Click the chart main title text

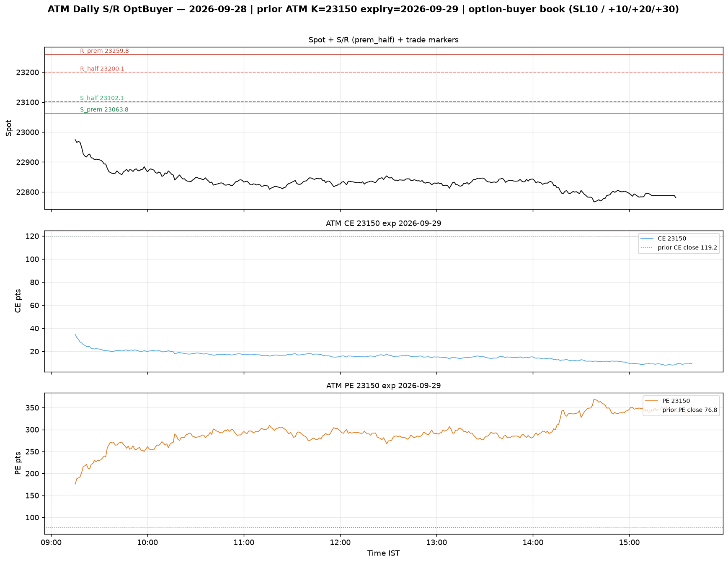[363, 9]
